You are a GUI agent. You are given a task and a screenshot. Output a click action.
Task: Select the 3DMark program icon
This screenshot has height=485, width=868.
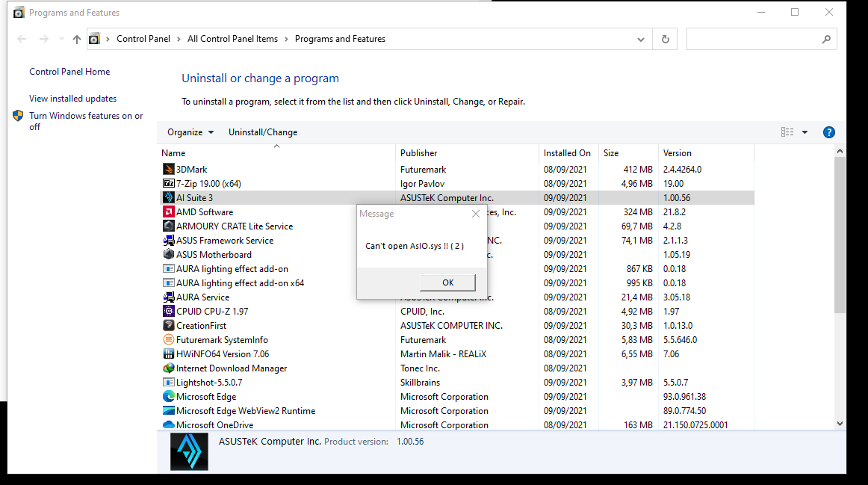[169, 169]
